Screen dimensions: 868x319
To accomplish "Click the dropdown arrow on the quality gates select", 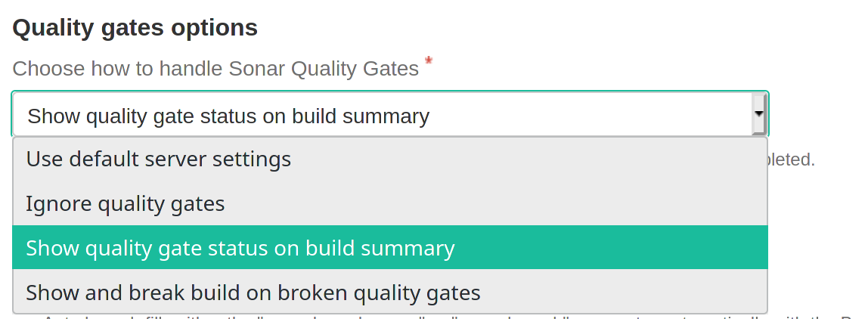I will 759,115.
